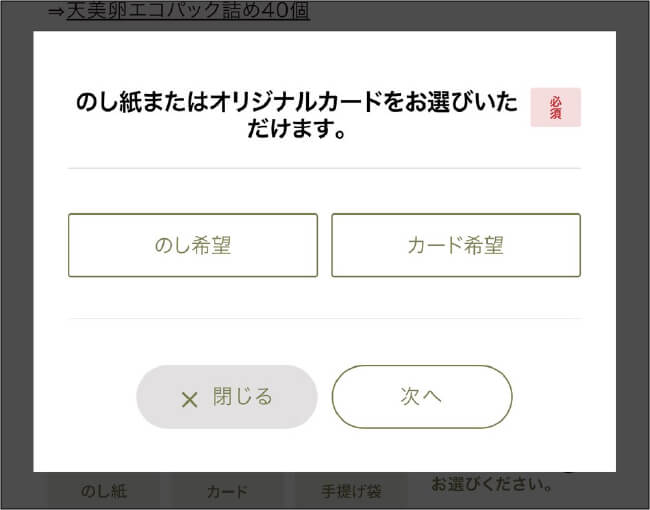Switch to the カード tab behind the dialog
Screen dimensions: 650x510
227,491
